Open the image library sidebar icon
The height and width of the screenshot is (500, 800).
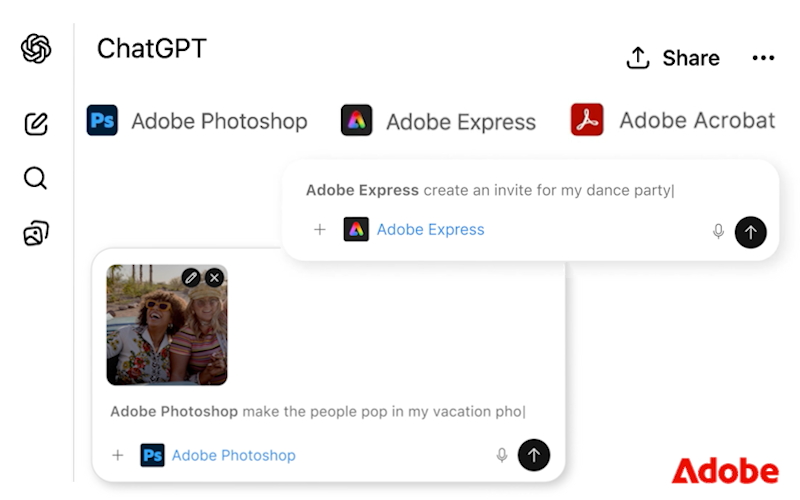click(x=36, y=234)
